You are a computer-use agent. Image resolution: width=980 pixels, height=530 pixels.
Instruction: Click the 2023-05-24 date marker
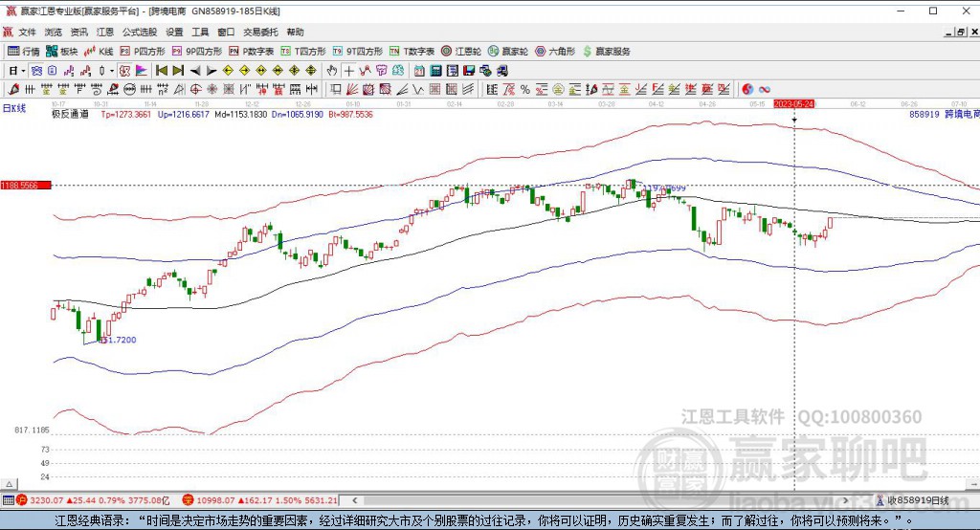794,103
